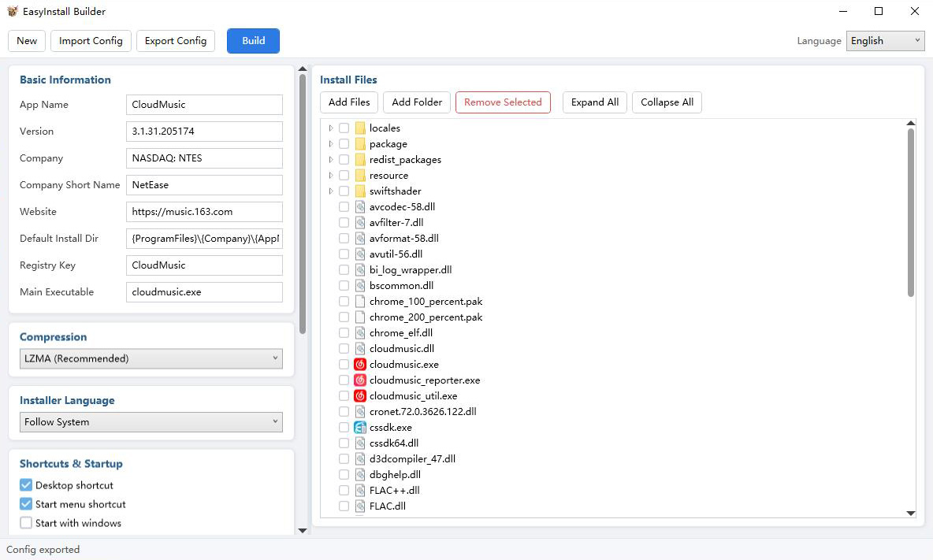Click the file list vertical scrollbar thumb
Screen dimensions: 933x560
(910, 212)
